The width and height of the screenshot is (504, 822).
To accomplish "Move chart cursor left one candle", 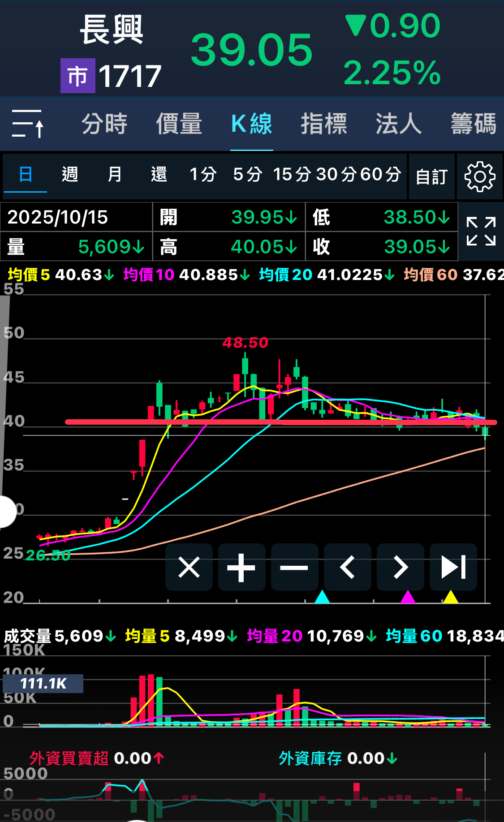I will (347, 567).
